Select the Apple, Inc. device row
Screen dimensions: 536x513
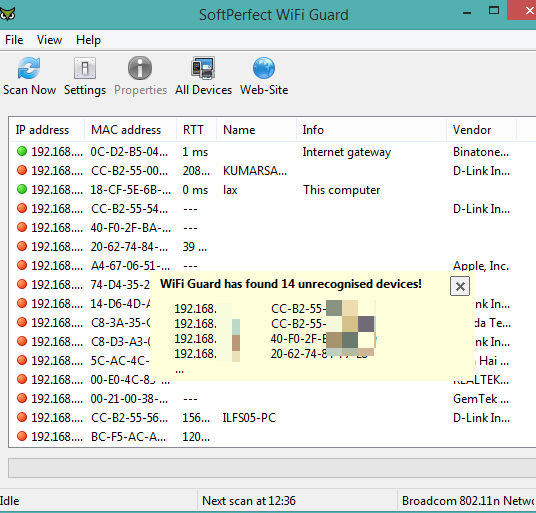(272, 266)
